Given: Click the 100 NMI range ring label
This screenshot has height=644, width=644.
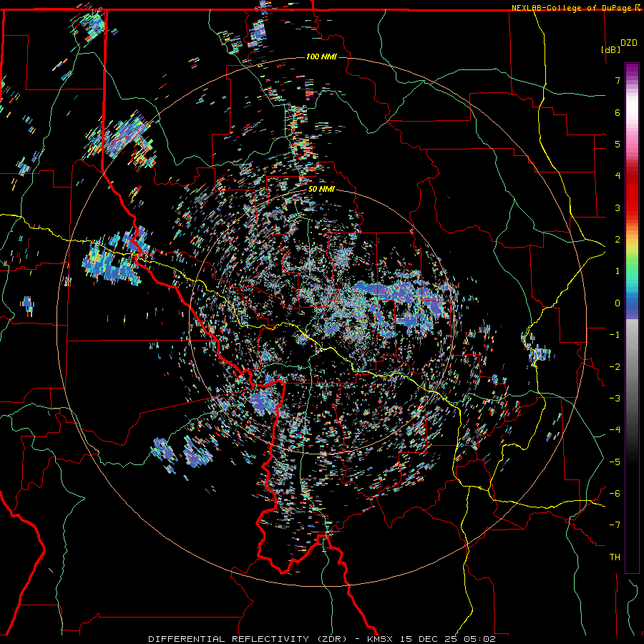Looking at the screenshot, I should [321, 57].
